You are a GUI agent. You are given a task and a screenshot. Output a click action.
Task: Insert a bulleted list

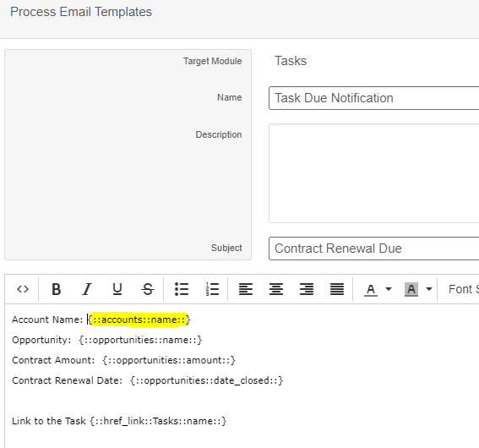182,289
